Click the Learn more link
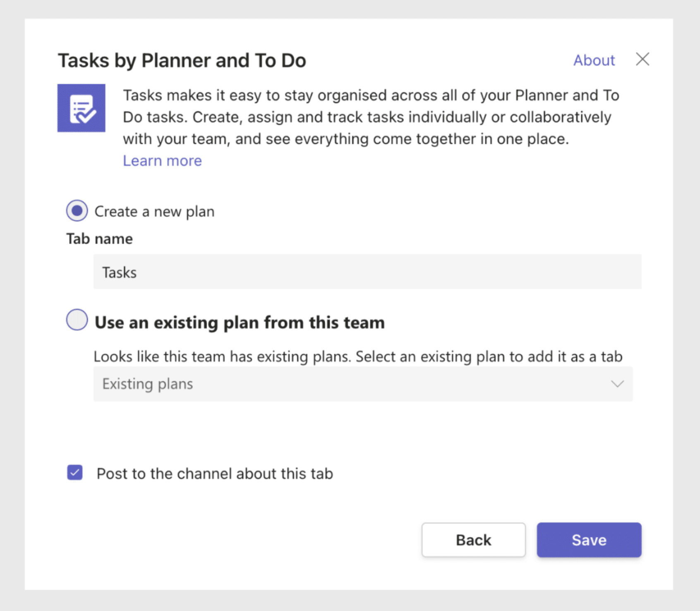 click(162, 160)
